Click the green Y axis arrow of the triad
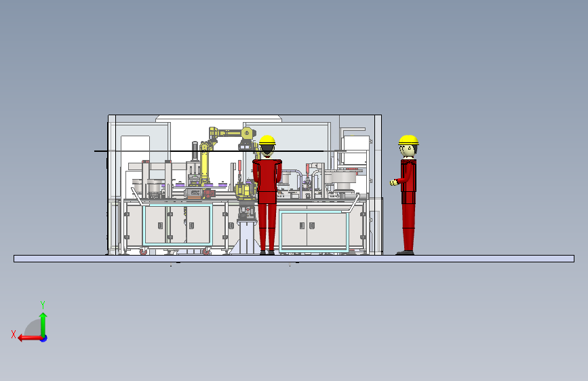Viewport: 588px width, 381px height. click(x=43, y=324)
